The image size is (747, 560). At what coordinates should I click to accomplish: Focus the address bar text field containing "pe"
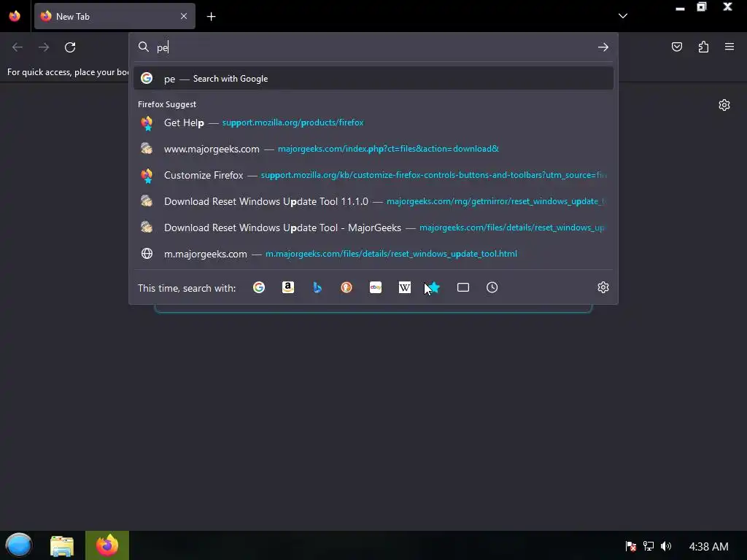[374, 47]
